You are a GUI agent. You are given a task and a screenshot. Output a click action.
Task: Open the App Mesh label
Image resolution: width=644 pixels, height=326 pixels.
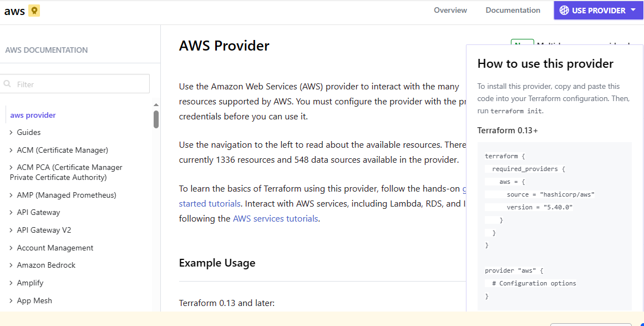pyautogui.click(x=34, y=300)
